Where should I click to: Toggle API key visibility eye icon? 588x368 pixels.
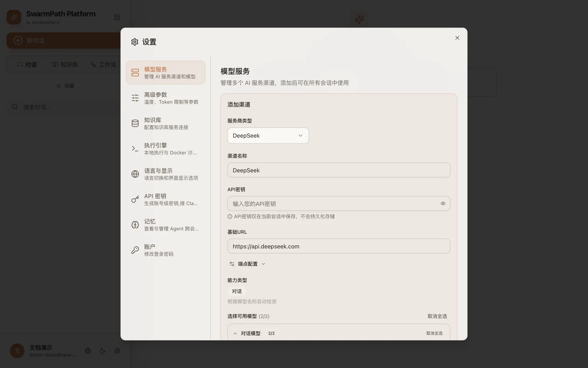443,204
